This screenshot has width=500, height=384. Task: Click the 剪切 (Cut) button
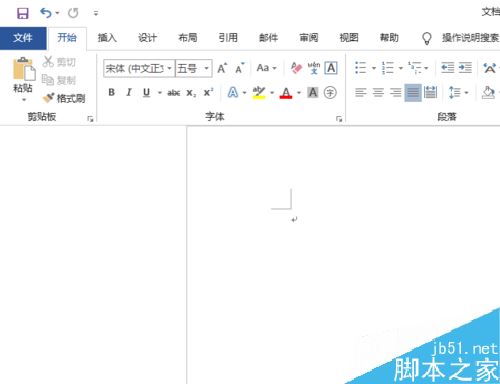(x=59, y=62)
